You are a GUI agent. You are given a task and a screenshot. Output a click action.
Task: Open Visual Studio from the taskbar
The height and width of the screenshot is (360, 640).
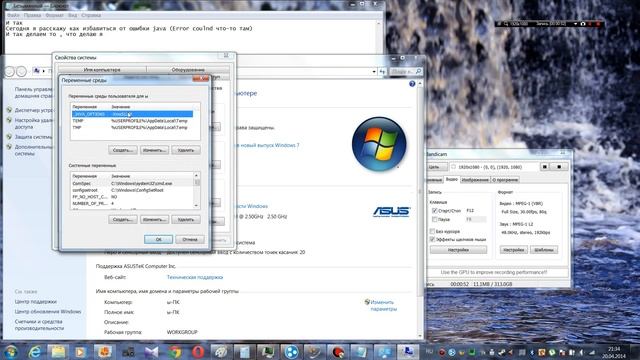[151, 352]
